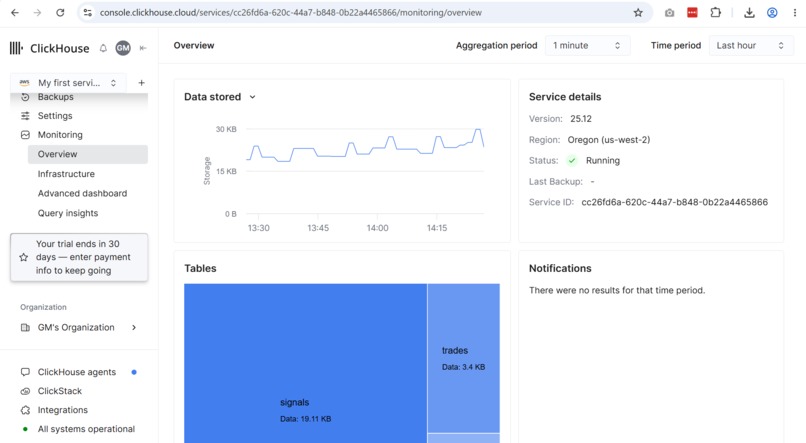The height and width of the screenshot is (443, 806).
Task: Click the green operational status dot
Action: (25, 429)
